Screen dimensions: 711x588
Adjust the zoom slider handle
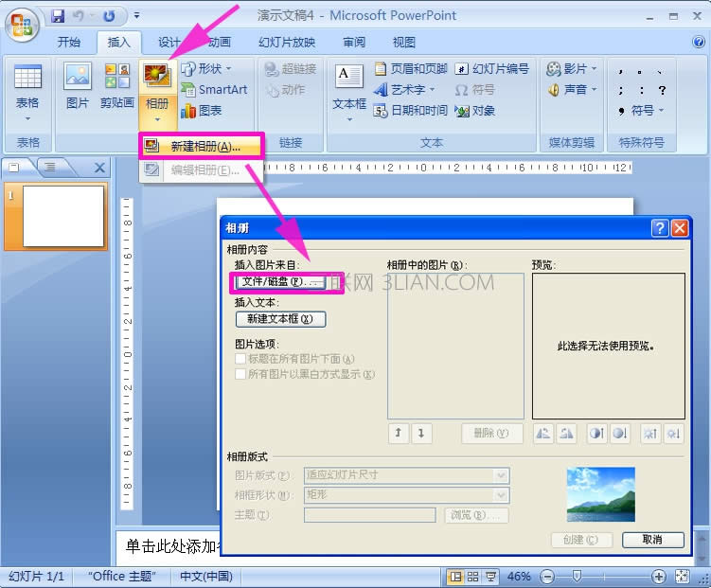577,577
